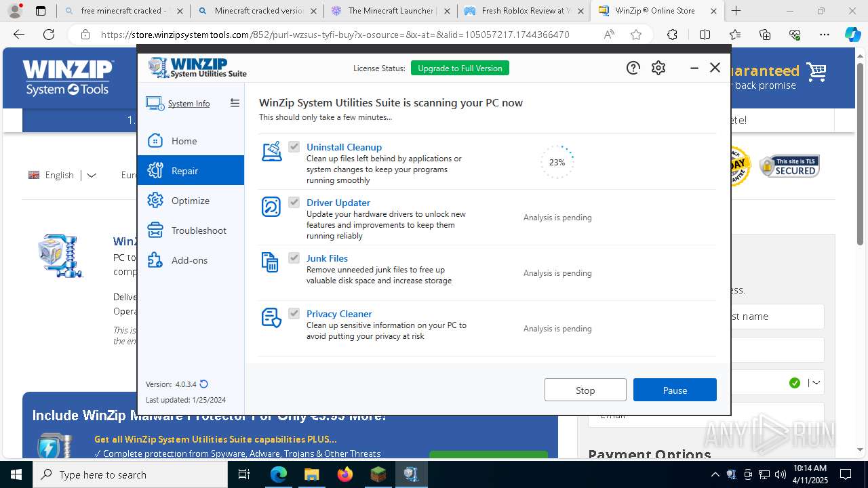Open Minecraft block icon in taskbar
The height and width of the screenshot is (488, 868).
378,474
